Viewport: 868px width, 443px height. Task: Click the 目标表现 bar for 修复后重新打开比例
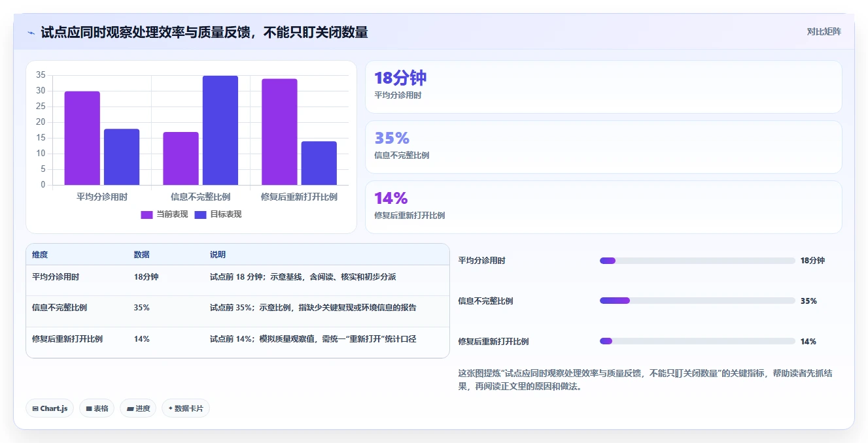pos(319,163)
